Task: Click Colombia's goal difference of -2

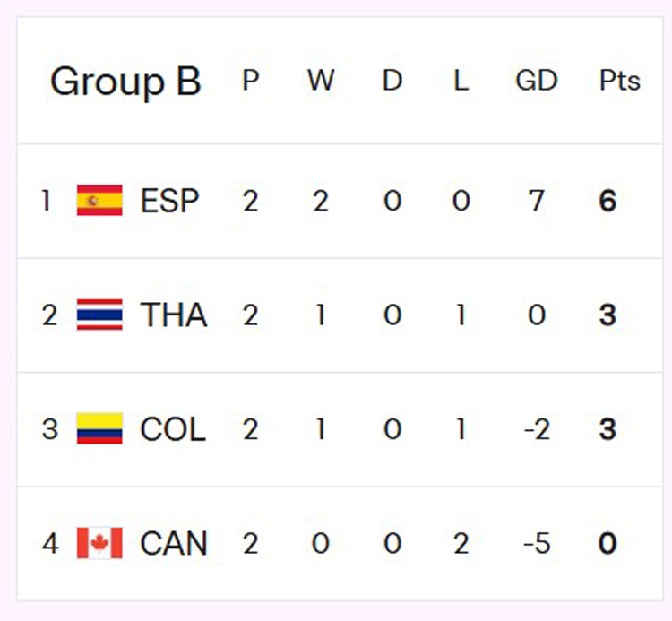Action: 536,429
